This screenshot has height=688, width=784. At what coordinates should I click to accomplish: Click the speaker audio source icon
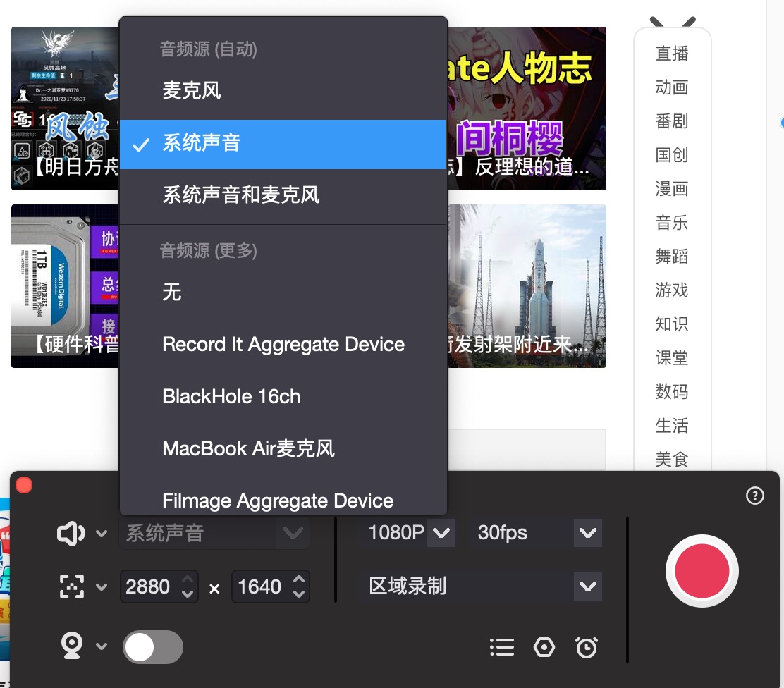pos(71,534)
